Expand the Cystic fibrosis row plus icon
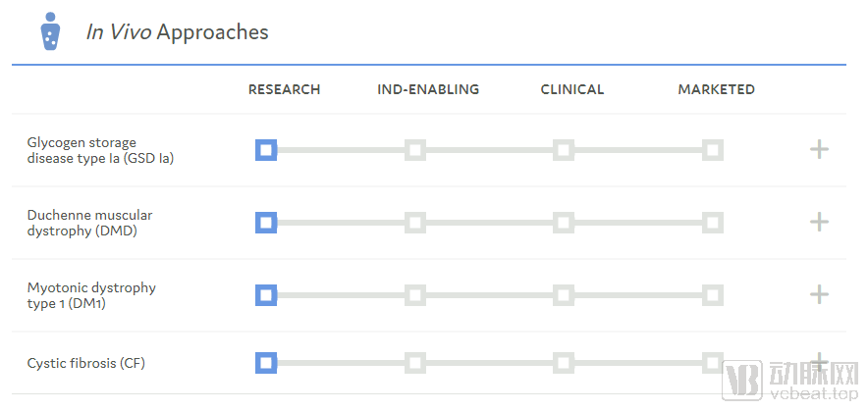Image resolution: width=868 pixels, height=411 pixels. (819, 358)
